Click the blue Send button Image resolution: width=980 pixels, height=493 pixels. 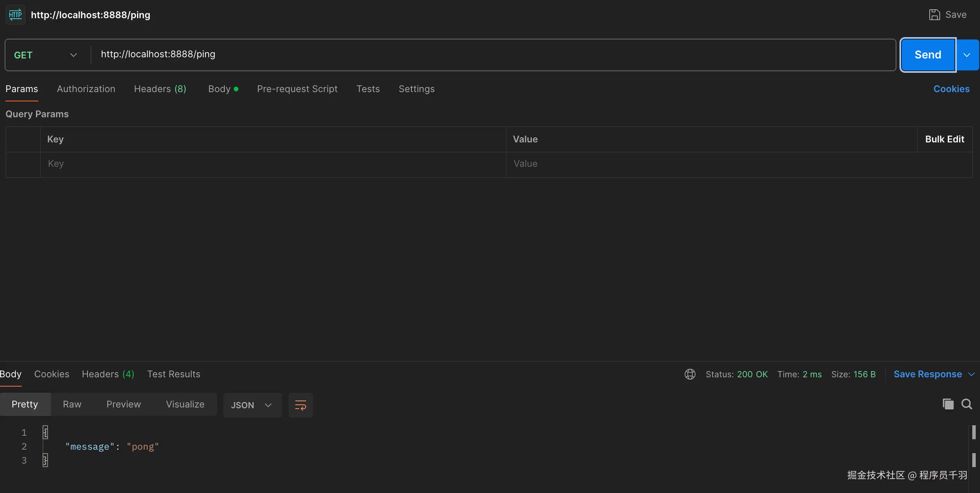tap(928, 55)
